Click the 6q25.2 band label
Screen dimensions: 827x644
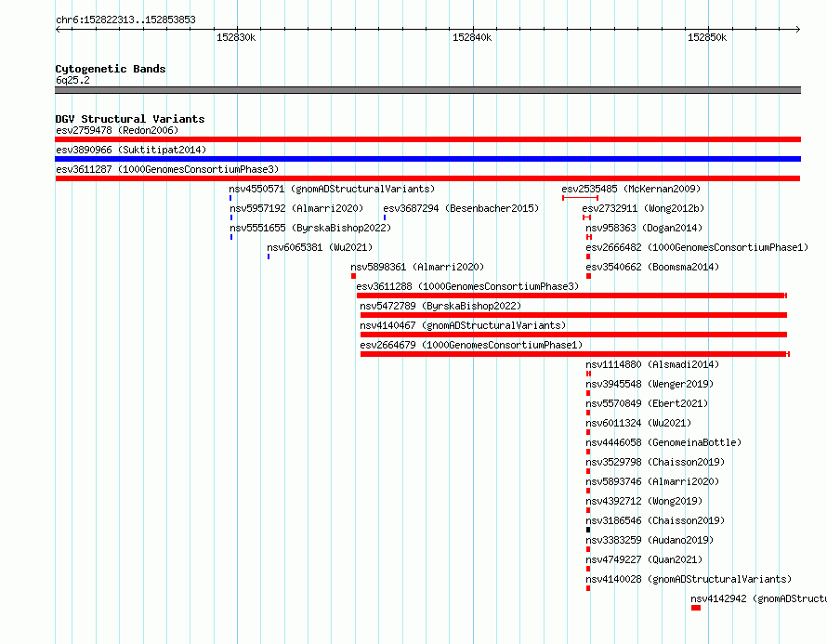[x=72, y=80]
